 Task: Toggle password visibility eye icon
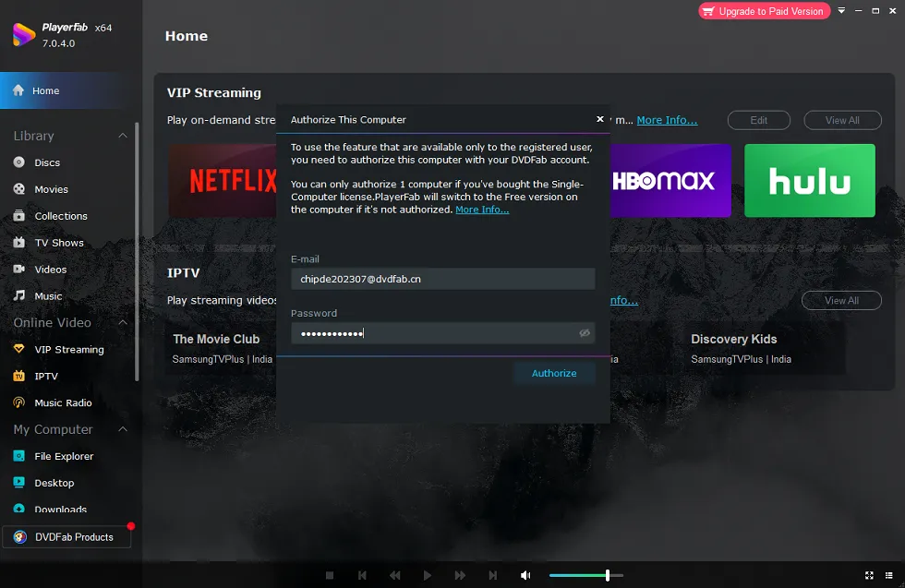(x=585, y=333)
